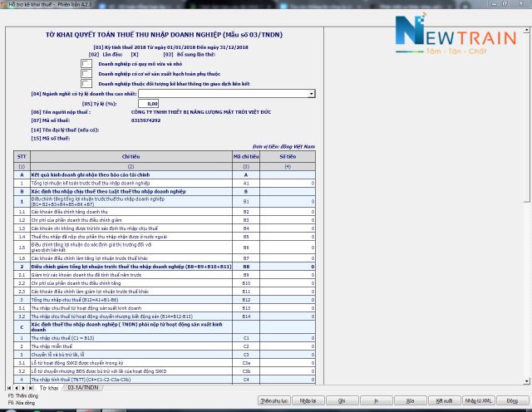Click the 'STT' column header

(22, 156)
